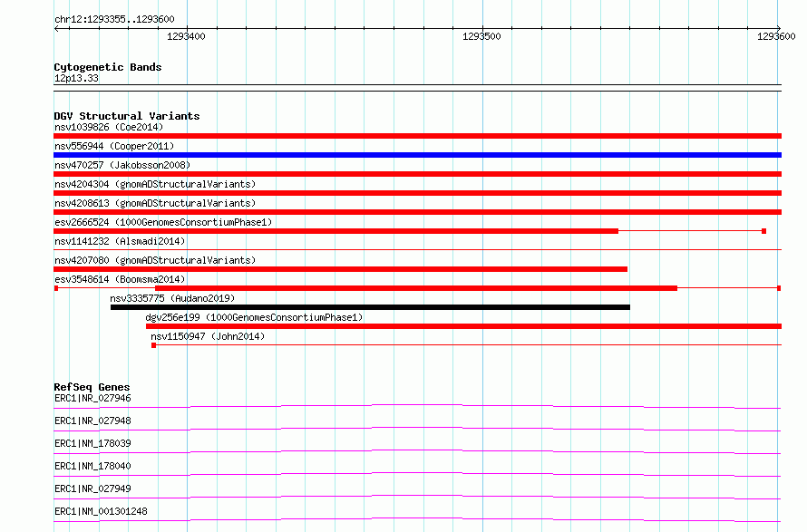Open ERC1|NM_178040 transcript label
This screenshot has width=807, height=532.
92,466
